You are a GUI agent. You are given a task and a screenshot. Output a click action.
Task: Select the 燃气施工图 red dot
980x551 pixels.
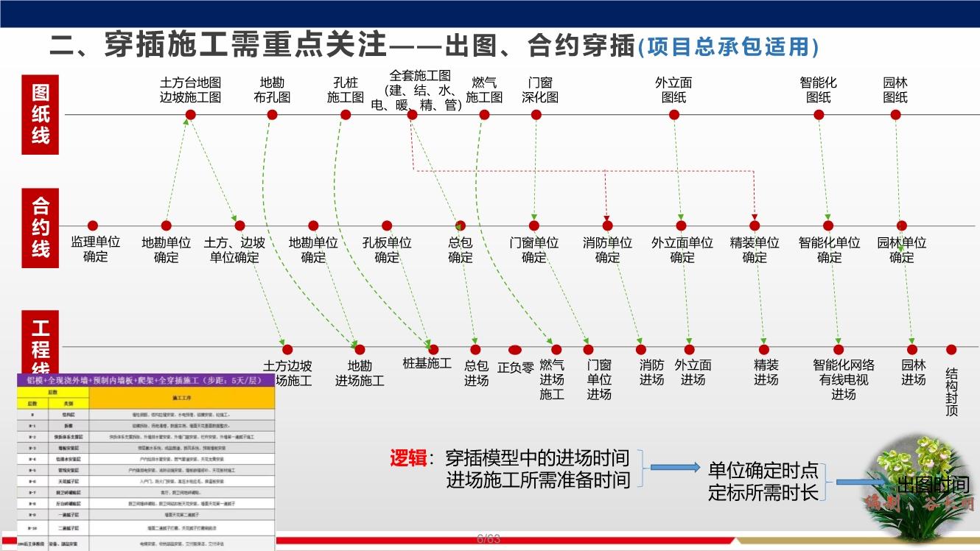click(x=484, y=115)
